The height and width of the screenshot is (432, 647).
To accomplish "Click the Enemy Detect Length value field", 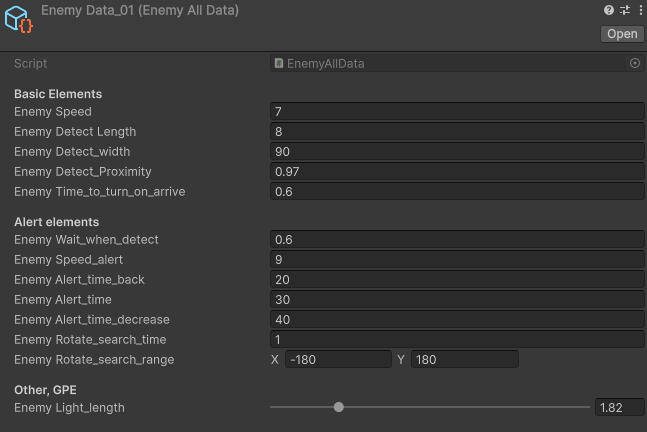I will point(457,132).
